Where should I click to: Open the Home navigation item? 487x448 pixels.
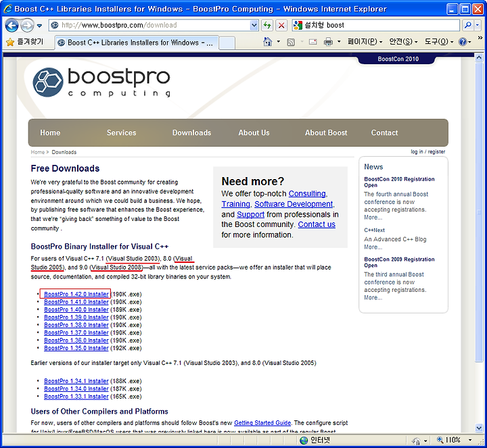tap(50, 133)
